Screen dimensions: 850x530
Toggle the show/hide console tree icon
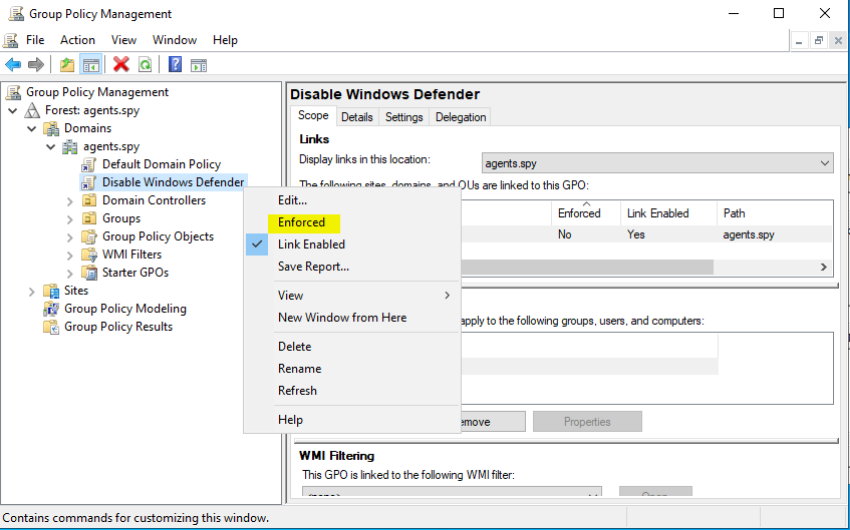(x=91, y=65)
